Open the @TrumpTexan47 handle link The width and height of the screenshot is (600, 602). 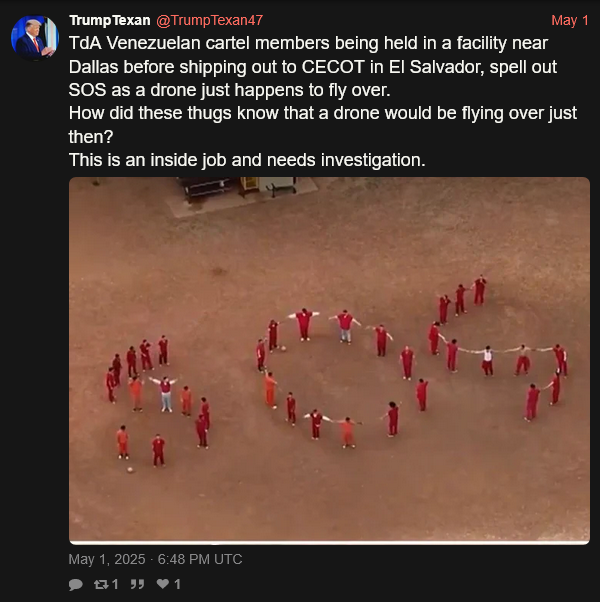point(209,20)
